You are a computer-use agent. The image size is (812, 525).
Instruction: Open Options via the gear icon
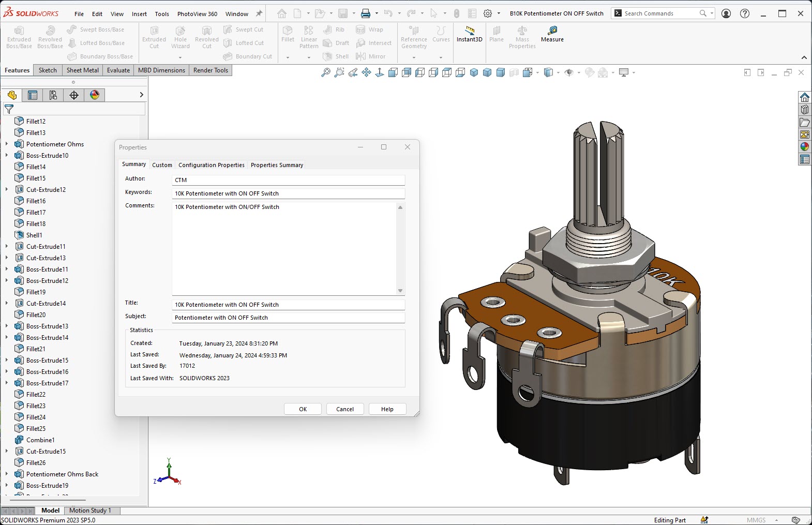(488, 13)
